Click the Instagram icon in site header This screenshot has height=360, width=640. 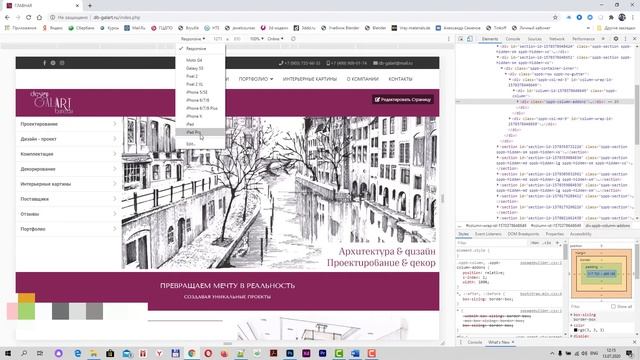(62, 63)
